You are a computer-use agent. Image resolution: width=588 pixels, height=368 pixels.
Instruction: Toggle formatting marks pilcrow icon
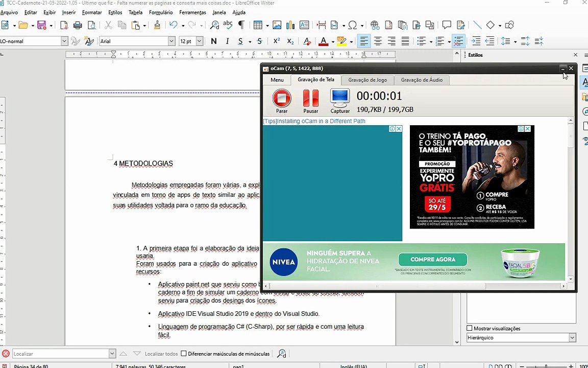(x=241, y=25)
